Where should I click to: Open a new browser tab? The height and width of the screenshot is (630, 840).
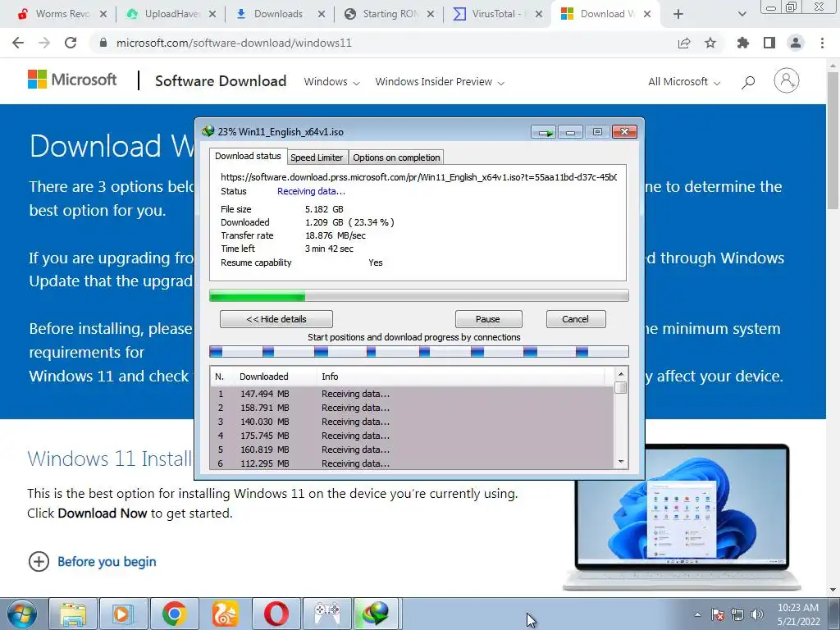click(x=678, y=14)
